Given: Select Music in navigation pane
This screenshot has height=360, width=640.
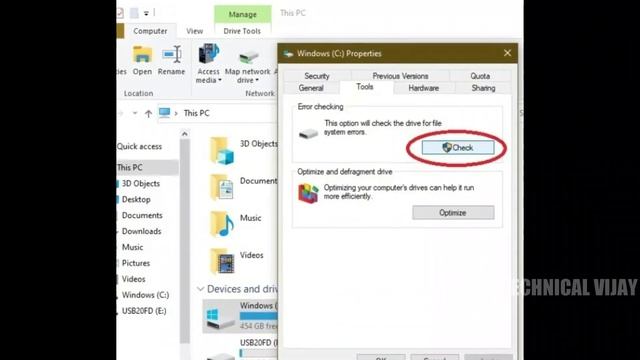Looking at the screenshot, I should [133, 247].
